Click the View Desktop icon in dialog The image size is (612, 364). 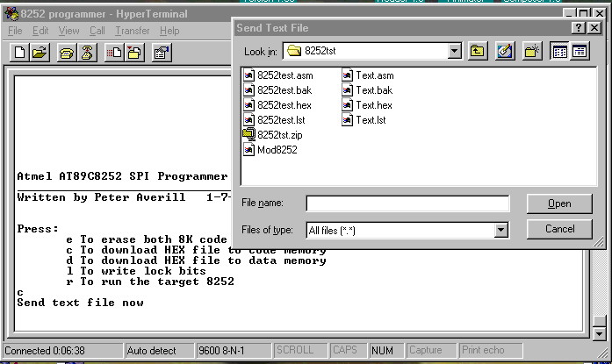pyautogui.click(x=504, y=51)
